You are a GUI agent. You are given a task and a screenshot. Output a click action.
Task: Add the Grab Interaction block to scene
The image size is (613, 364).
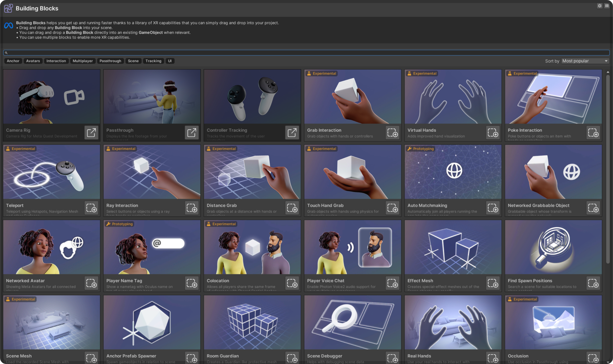392,133
